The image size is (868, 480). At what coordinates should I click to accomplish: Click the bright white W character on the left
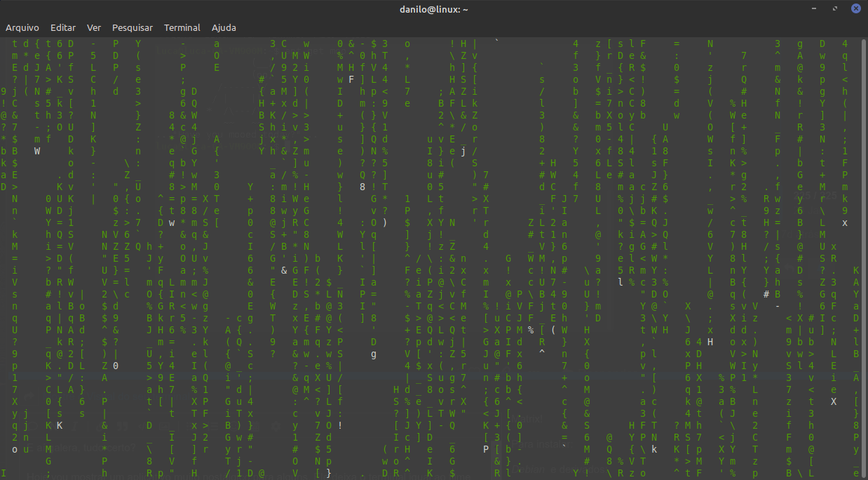pyautogui.click(x=36, y=151)
